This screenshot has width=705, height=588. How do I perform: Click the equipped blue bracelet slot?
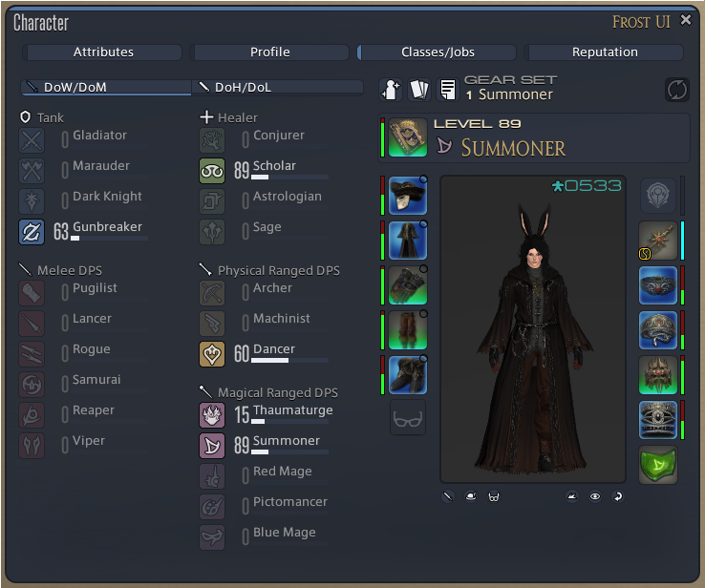(658, 330)
